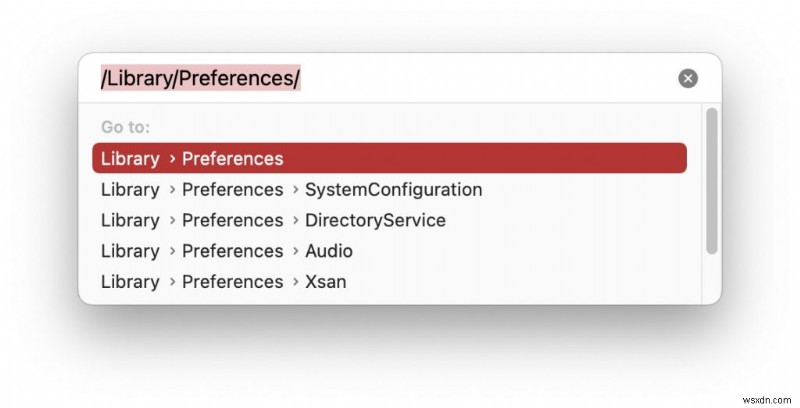
Task: Click the scrollbar track below the thumb
Action: point(711,278)
